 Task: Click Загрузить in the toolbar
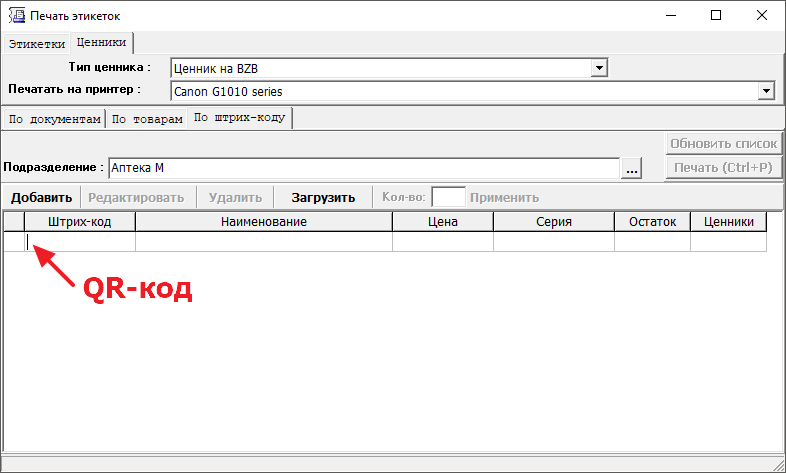(x=323, y=197)
